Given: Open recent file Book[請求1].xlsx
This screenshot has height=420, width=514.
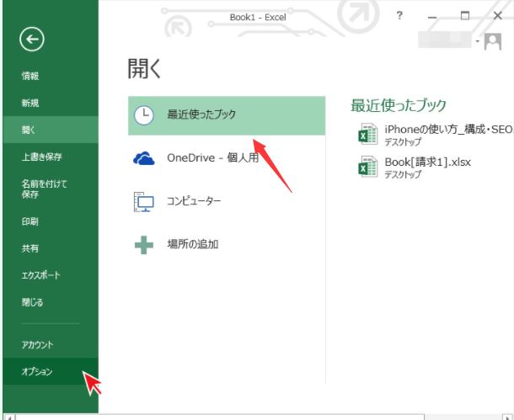Looking at the screenshot, I should pyautogui.click(x=435, y=167).
